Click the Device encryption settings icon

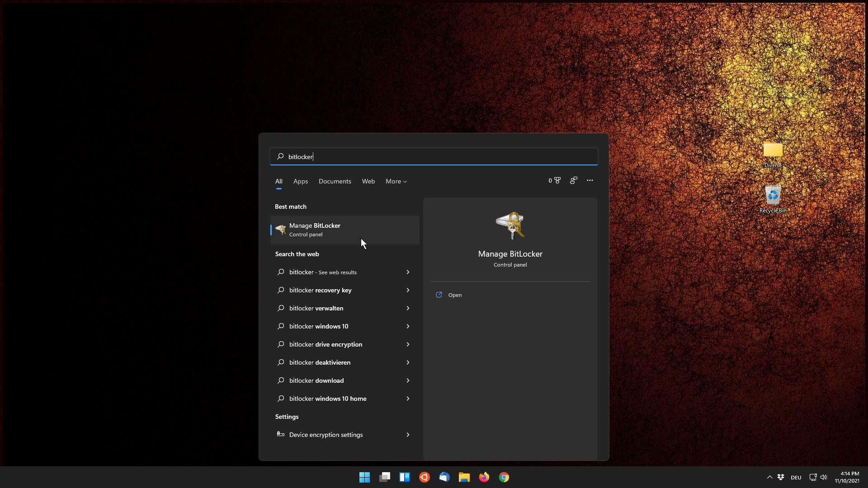tap(281, 434)
